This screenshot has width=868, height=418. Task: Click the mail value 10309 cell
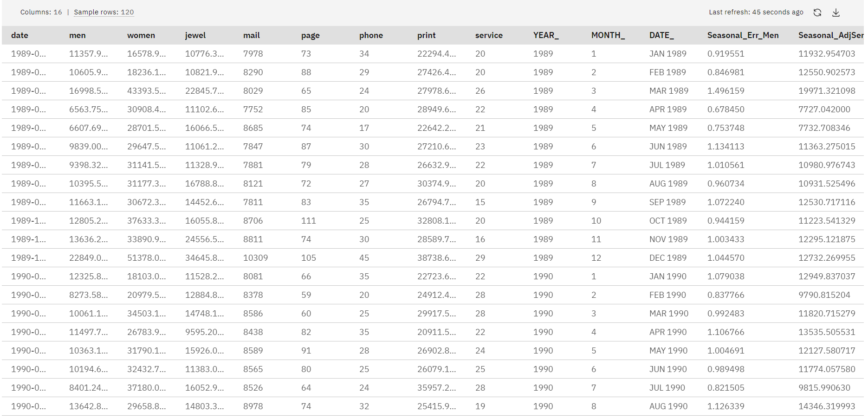coord(256,258)
